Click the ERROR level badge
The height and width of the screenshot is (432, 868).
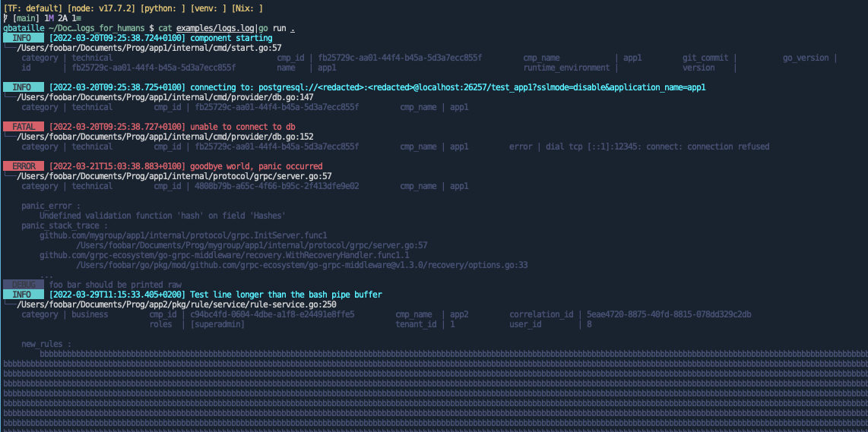pos(24,166)
